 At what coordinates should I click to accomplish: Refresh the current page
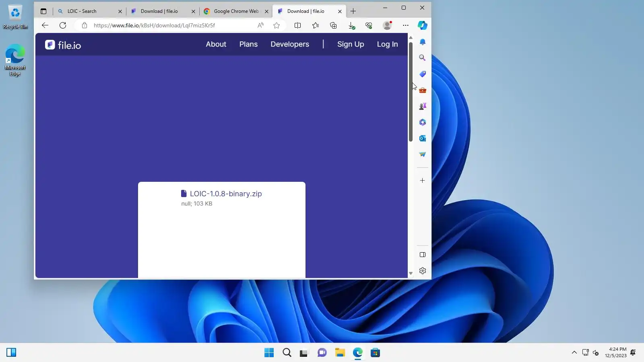[63, 25]
